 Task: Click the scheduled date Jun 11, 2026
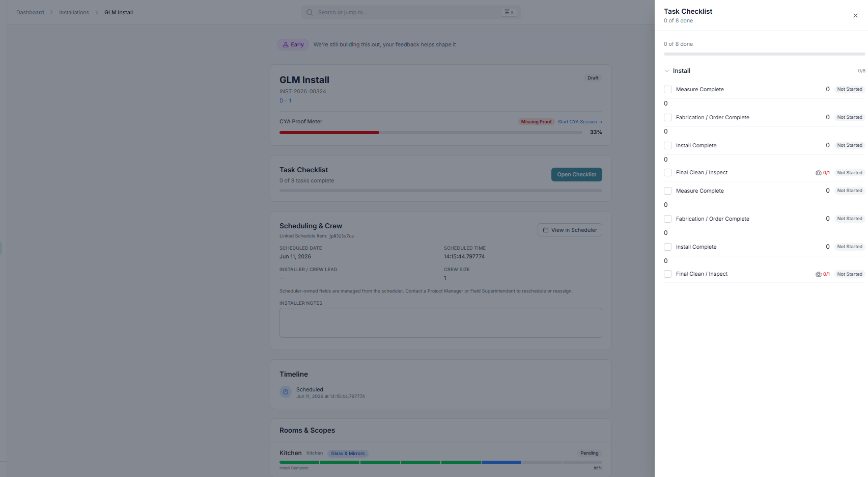(295, 257)
